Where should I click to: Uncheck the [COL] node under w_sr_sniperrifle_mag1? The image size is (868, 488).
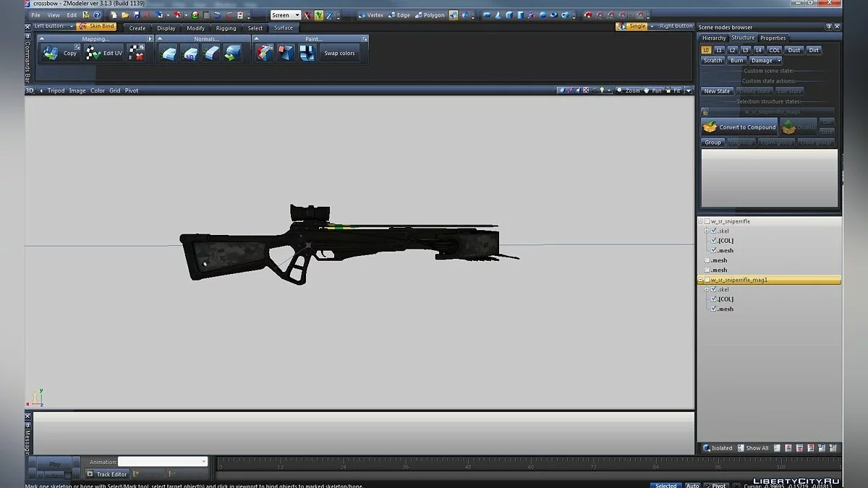(x=714, y=299)
